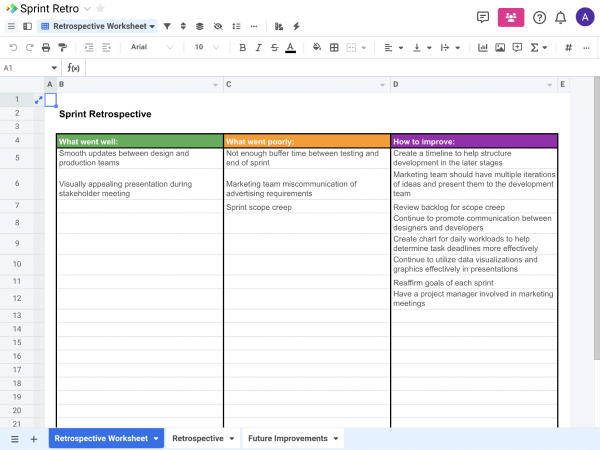
Task: Select the What went well header cell
Action: click(140, 141)
